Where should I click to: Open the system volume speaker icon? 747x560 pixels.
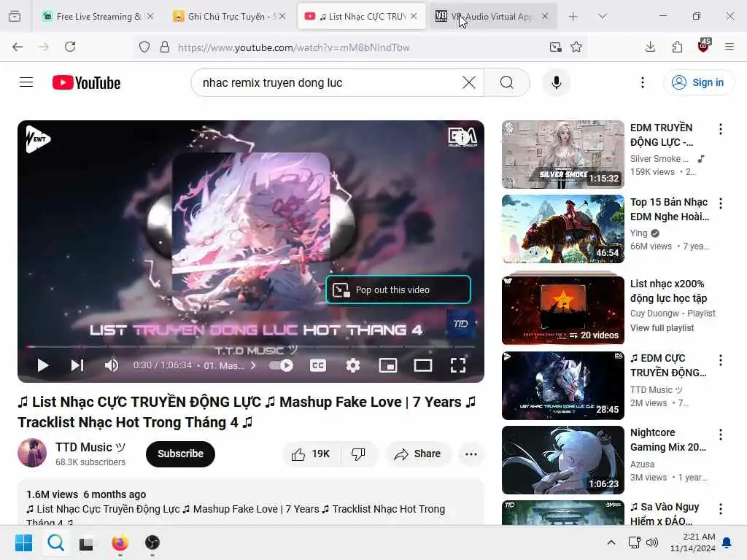click(x=652, y=542)
